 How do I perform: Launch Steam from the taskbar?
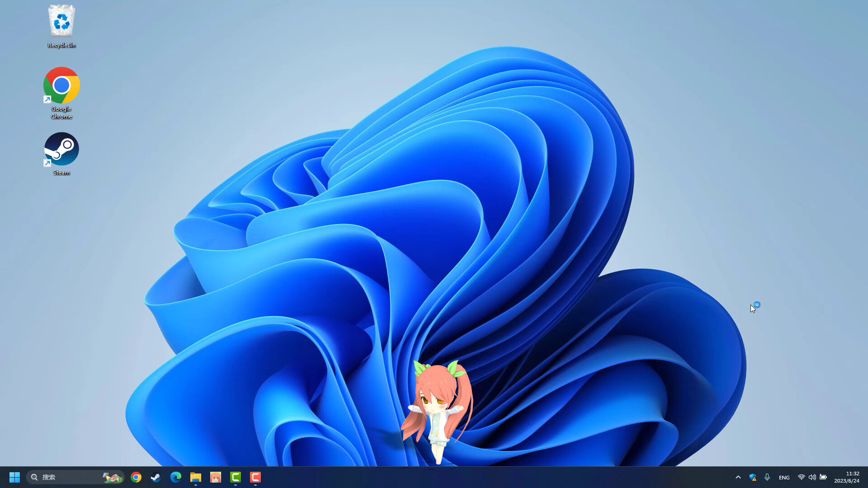(156, 477)
